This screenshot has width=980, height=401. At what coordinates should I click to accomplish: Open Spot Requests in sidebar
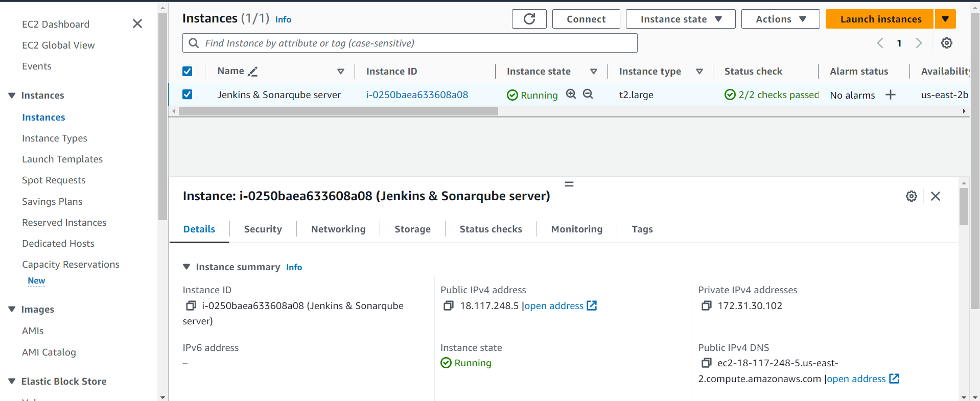[54, 180]
